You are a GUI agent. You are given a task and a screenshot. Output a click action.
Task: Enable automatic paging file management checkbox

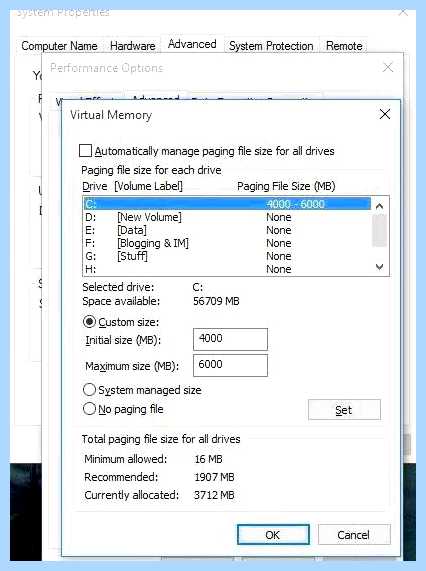click(85, 150)
